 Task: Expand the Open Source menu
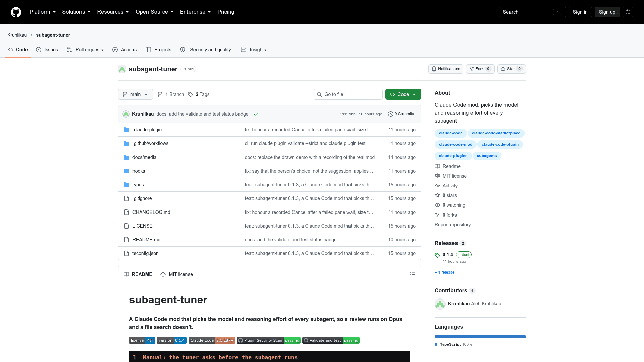(x=155, y=12)
